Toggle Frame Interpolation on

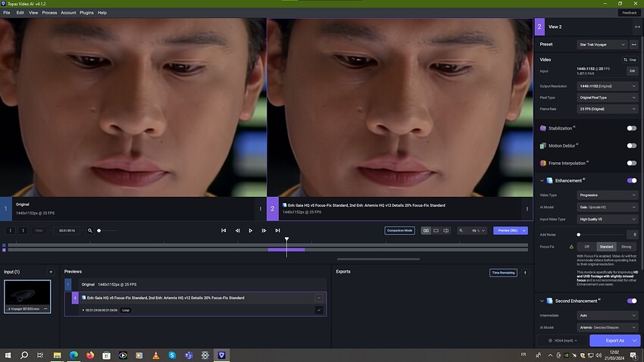631,163
